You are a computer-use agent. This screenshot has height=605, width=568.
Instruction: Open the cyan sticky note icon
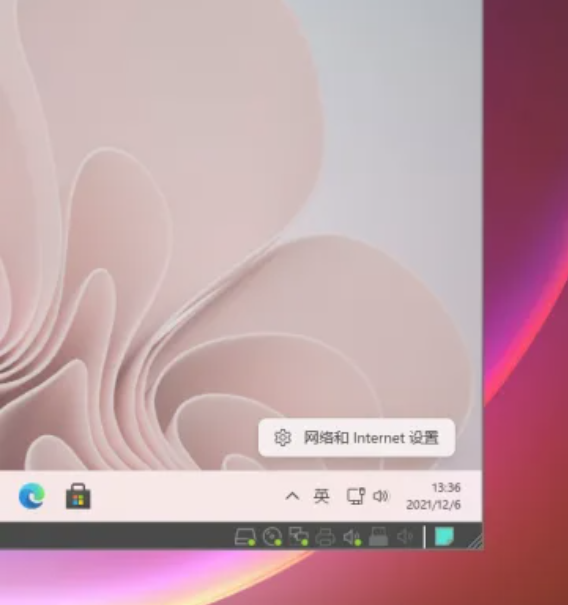[444, 537]
